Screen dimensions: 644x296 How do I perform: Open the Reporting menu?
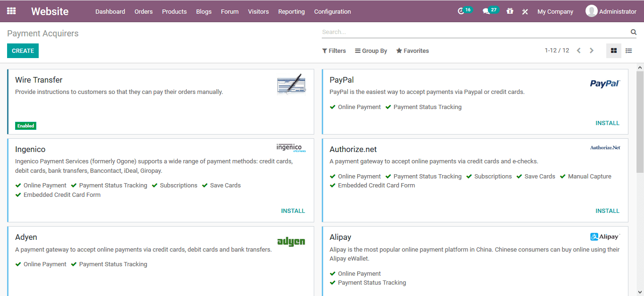291,11
